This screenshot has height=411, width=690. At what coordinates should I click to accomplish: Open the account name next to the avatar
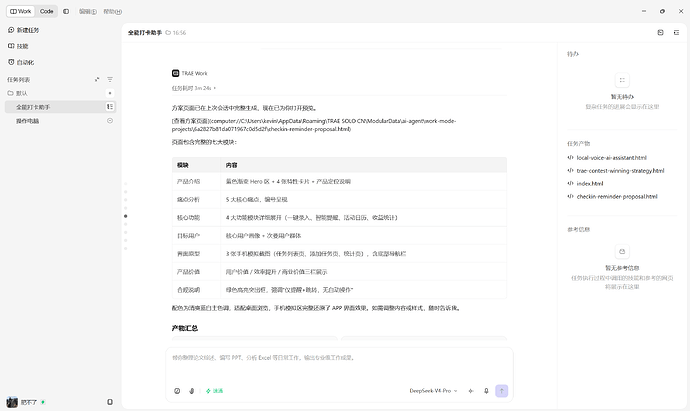[x=29, y=402]
